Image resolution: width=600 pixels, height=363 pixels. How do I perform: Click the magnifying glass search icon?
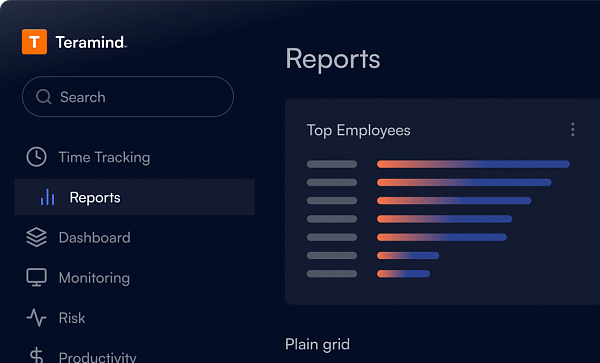pos(44,97)
